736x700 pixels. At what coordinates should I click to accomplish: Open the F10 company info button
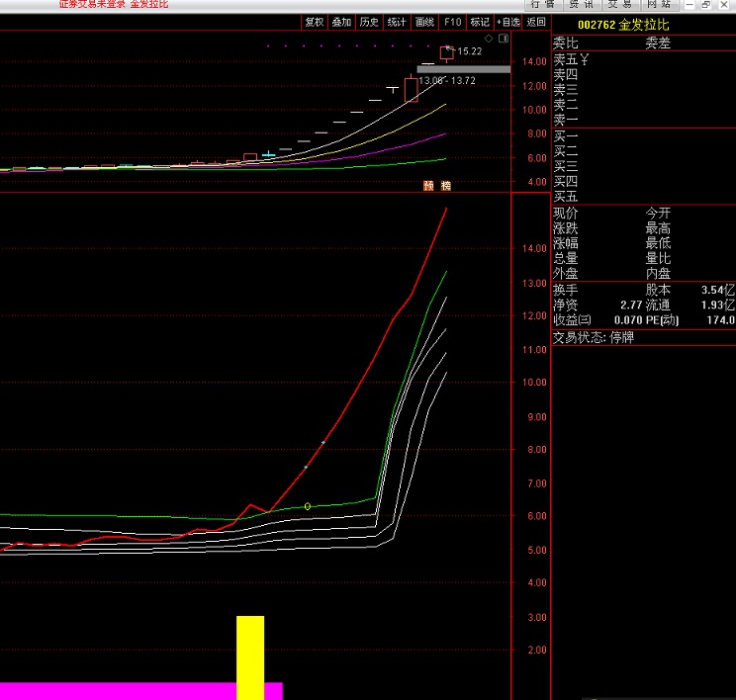point(452,22)
